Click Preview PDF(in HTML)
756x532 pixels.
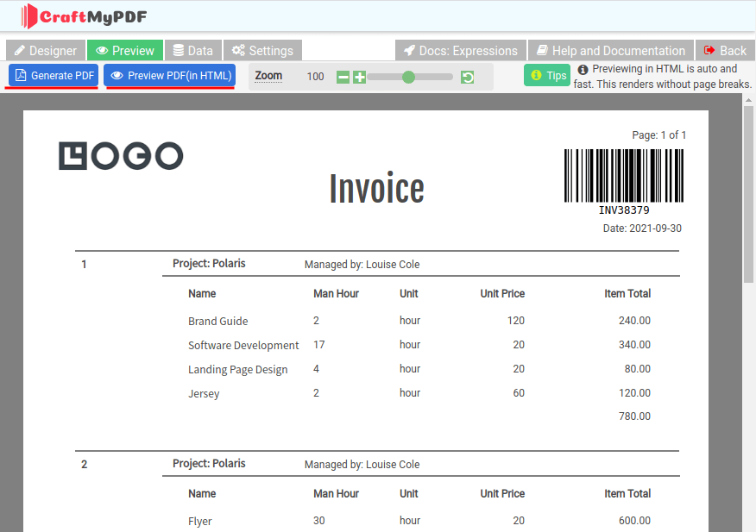coord(169,75)
